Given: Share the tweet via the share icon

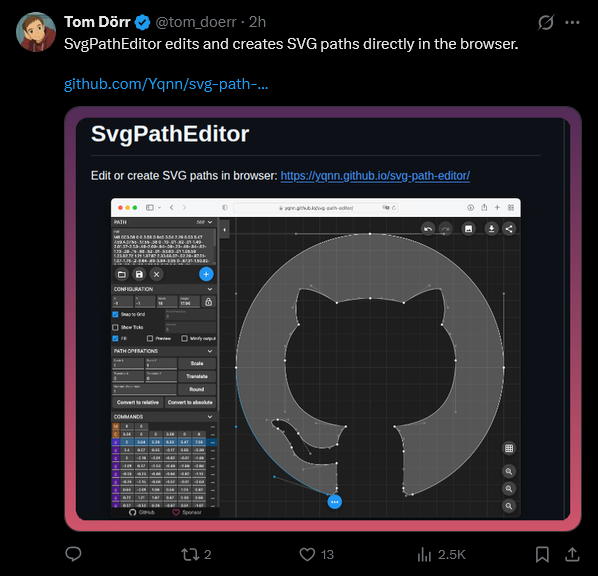Looking at the screenshot, I should point(572,554).
